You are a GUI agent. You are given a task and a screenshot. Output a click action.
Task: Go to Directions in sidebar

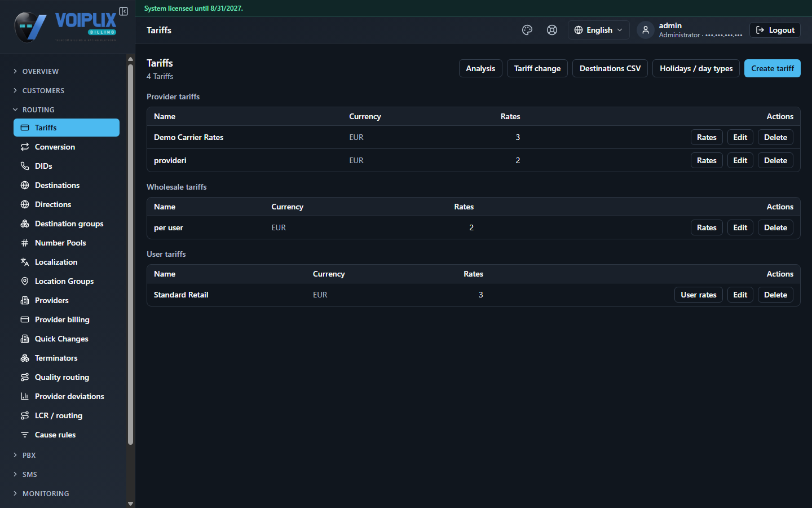click(67, 204)
